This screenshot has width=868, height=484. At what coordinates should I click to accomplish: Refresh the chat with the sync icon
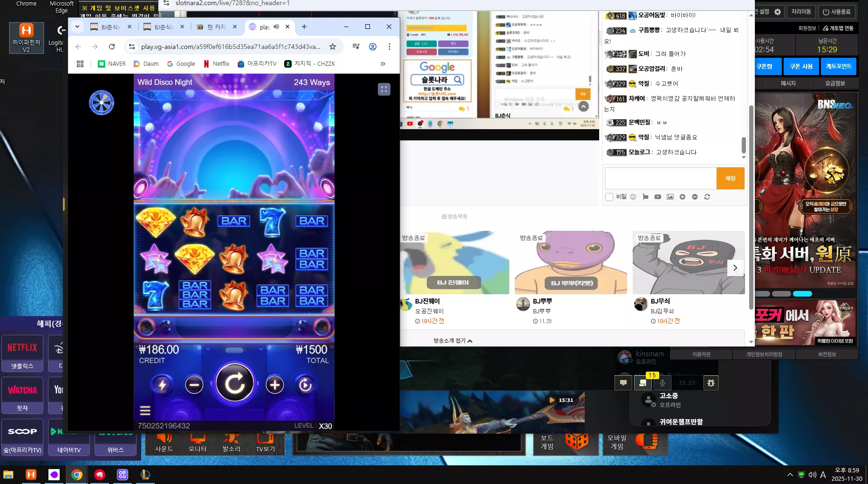707,197
